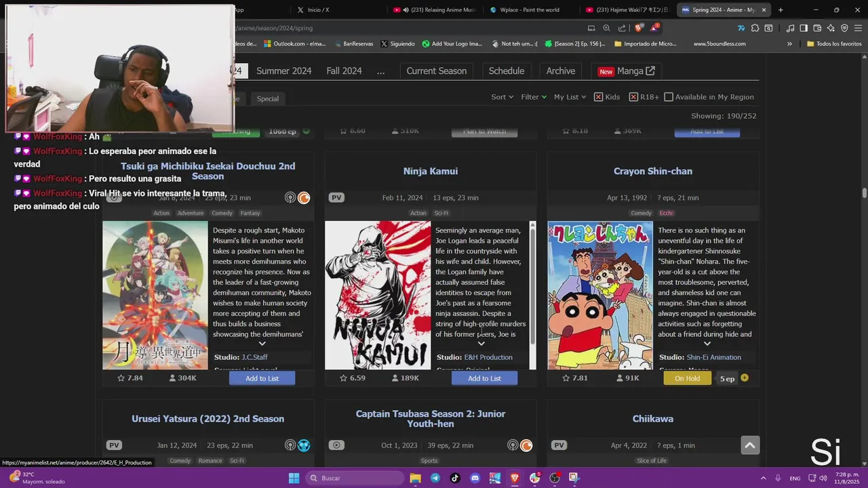Click the scroll-to-top arrow button
Viewport: 868px width, 488px height.
(x=750, y=445)
